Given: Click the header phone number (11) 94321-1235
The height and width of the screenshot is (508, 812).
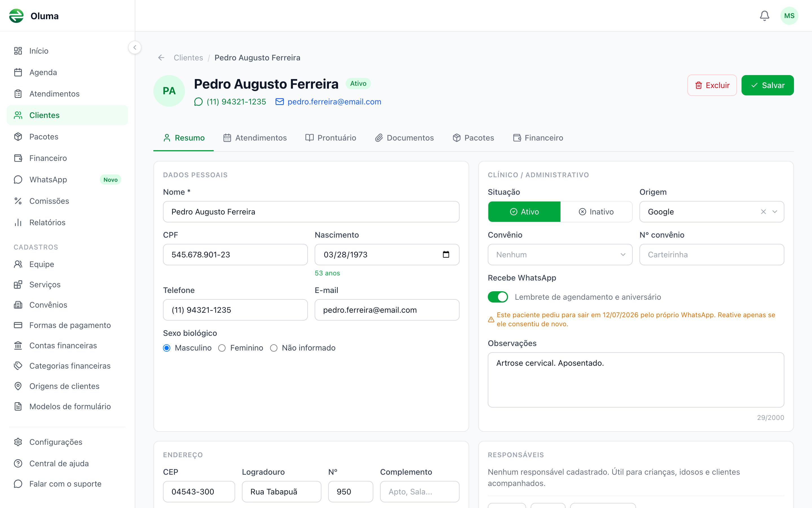Looking at the screenshot, I should pyautogui.click(x=236, y=102).
